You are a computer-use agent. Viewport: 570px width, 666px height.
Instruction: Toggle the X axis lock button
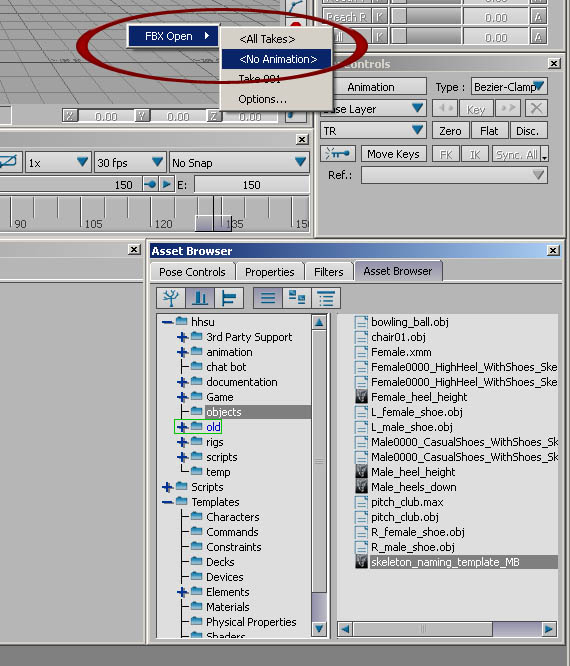point(70,116)
